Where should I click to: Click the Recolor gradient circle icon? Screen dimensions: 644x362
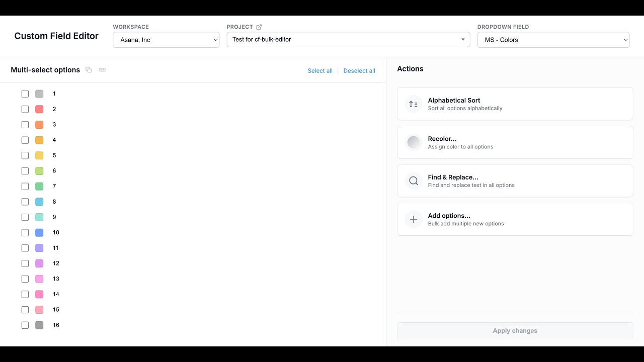[x=414, y=143]
